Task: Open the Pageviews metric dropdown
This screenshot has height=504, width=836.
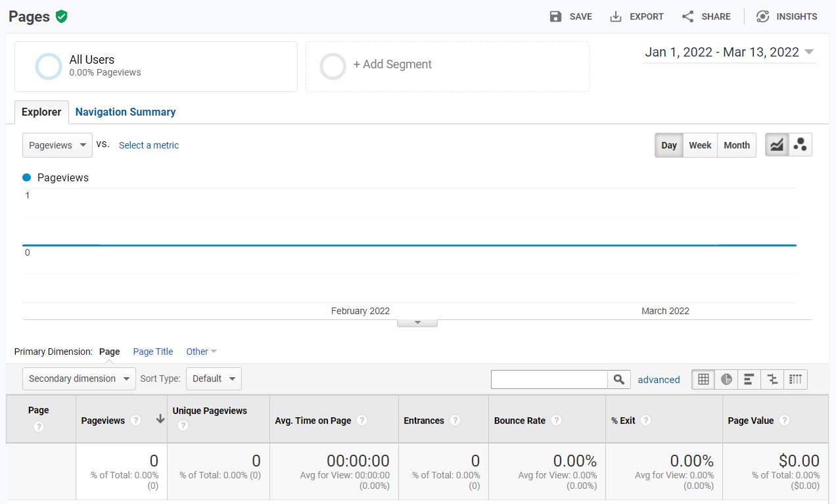Action: [57, 145]
